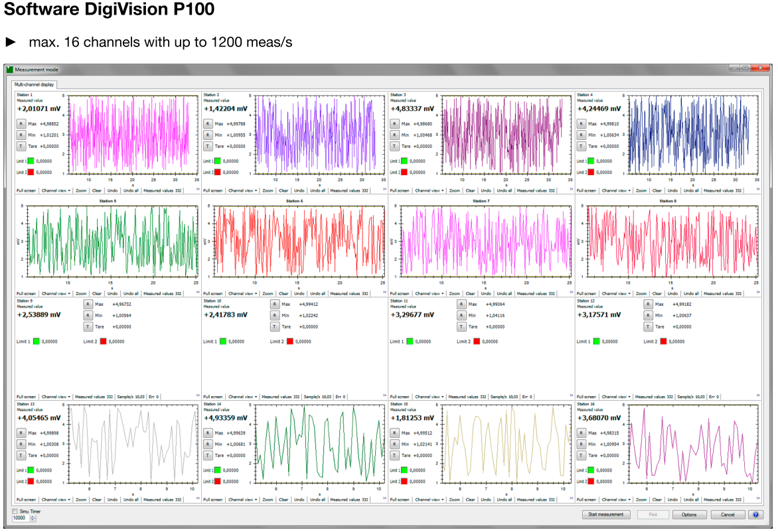Enable the Simu Timer checkbox

pyautogui.click(x=15, y=511)
